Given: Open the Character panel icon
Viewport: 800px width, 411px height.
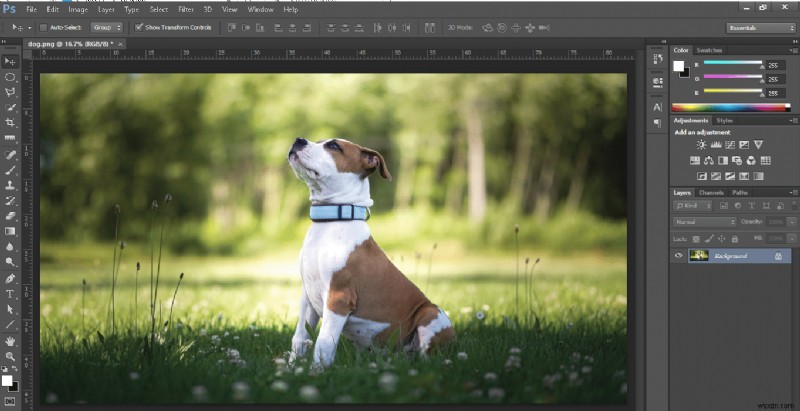Looking at the screenshot, I should click(x=658, y=107).
